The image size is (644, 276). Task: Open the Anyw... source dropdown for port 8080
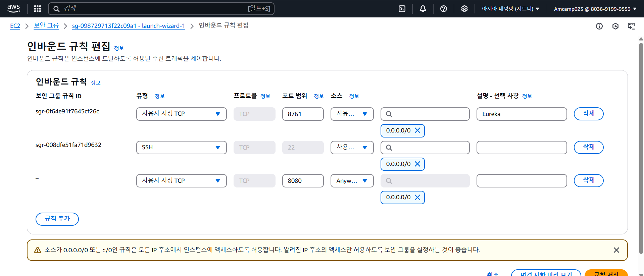(x=352, y=180)
